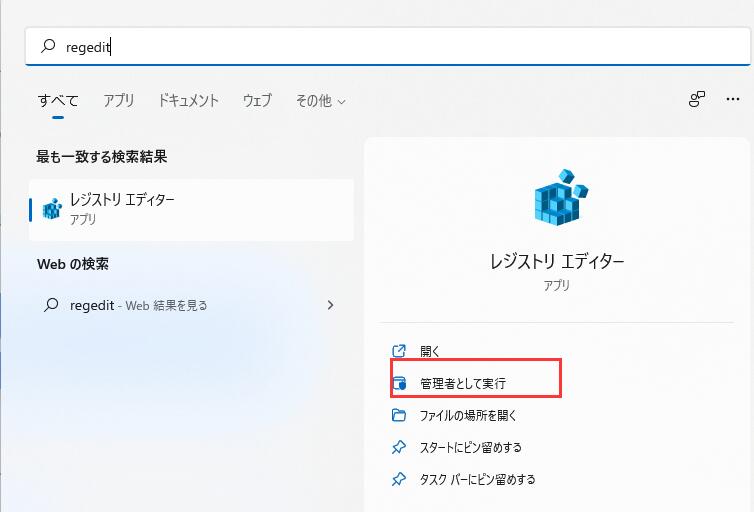
Task: Switch to the アプリ tab
Action: [118, 101]
